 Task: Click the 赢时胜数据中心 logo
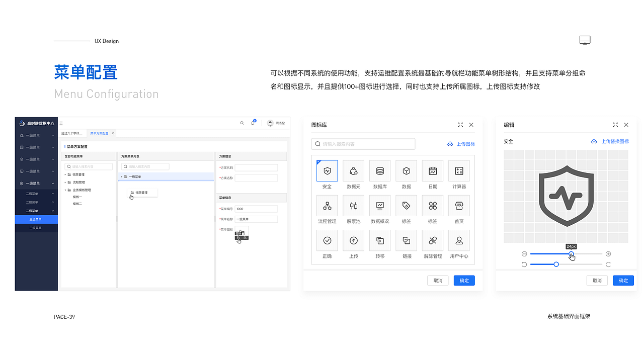click(36, 123)
